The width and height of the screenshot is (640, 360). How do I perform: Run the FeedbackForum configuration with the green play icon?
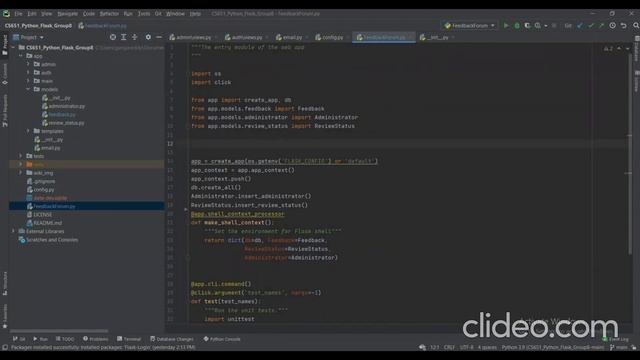click(x=506, y=25)
